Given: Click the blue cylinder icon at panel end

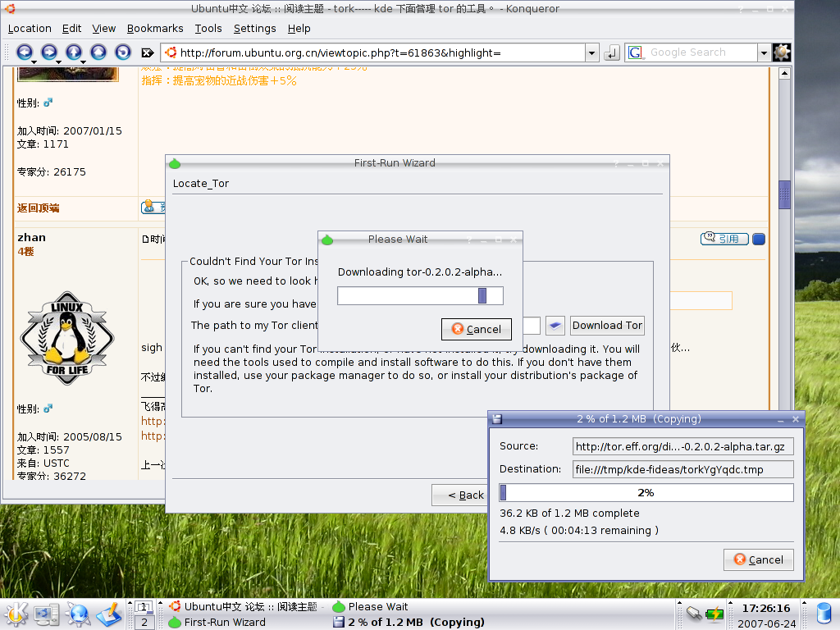Looking at the screenshot, I should point(824,614).
